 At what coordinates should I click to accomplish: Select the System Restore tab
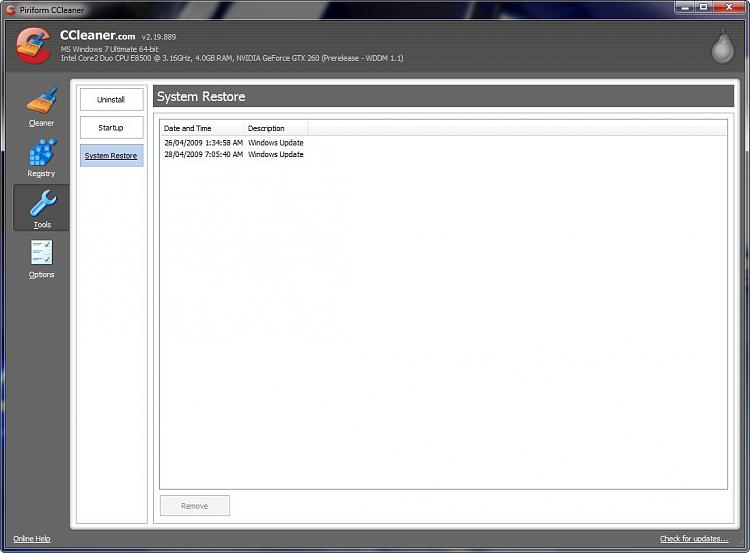pos(111,155)
